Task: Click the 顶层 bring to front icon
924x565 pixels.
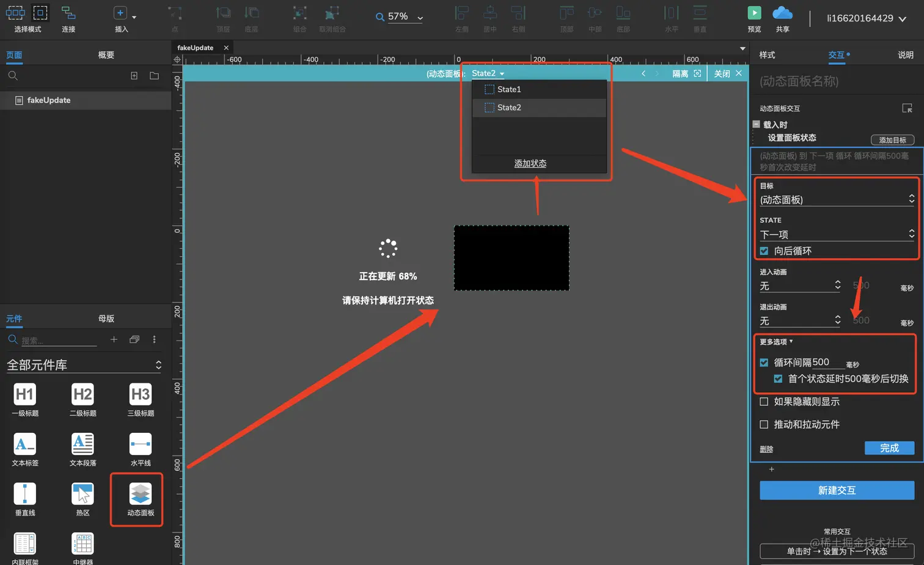Action: tap(223, 13)
